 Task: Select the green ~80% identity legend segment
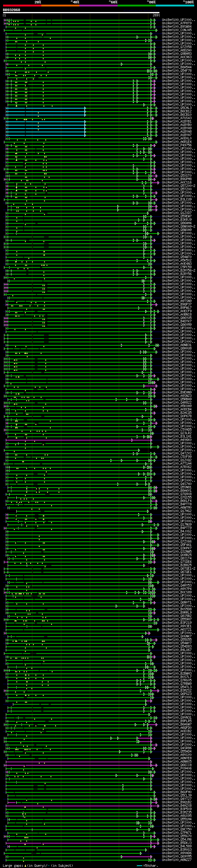point(137,6)
